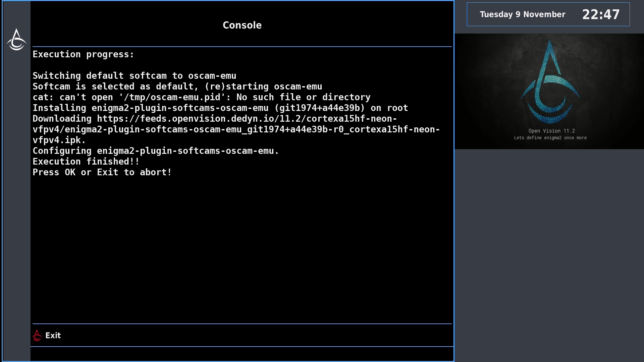Click 'Lets define enigma2 once more' tagline
The width and height of the screenshot is (644, 362).
[550, 138]
